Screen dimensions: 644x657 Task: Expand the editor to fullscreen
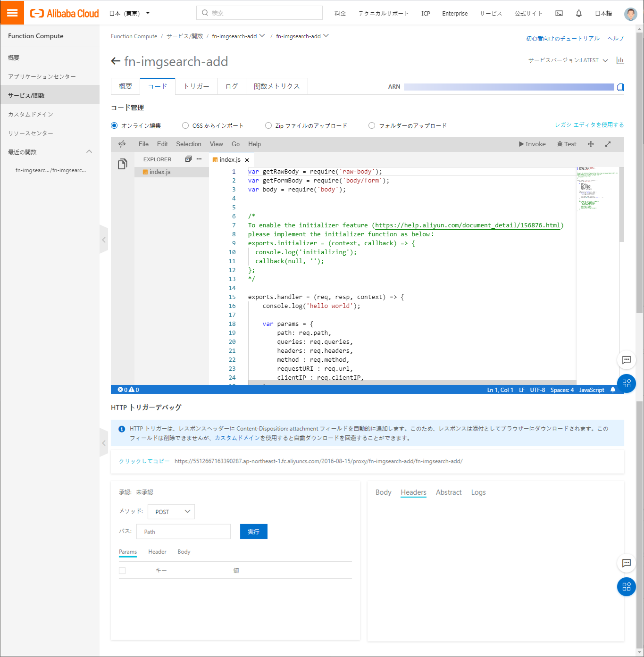pyautogui.click(x=608, y=144)
